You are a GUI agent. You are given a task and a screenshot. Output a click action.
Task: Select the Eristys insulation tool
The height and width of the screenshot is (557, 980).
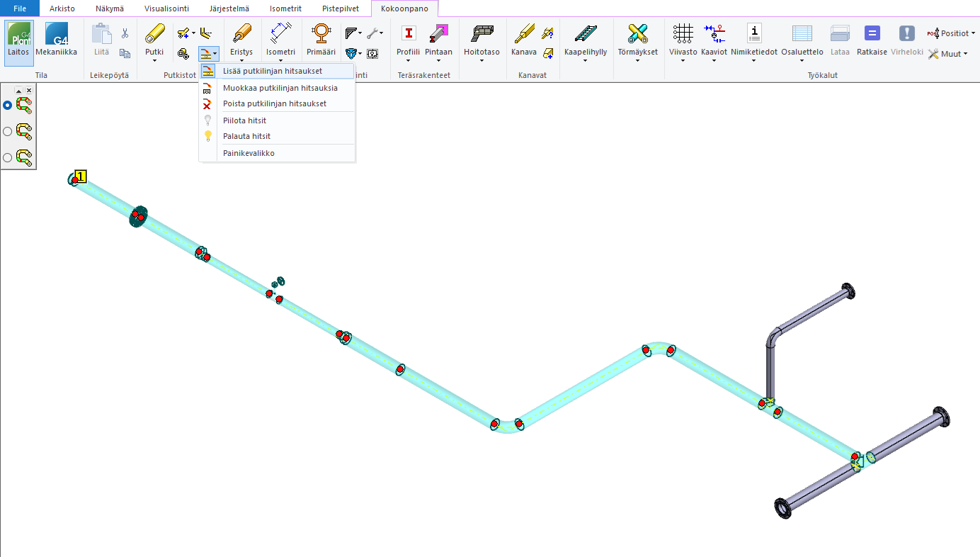241,34
